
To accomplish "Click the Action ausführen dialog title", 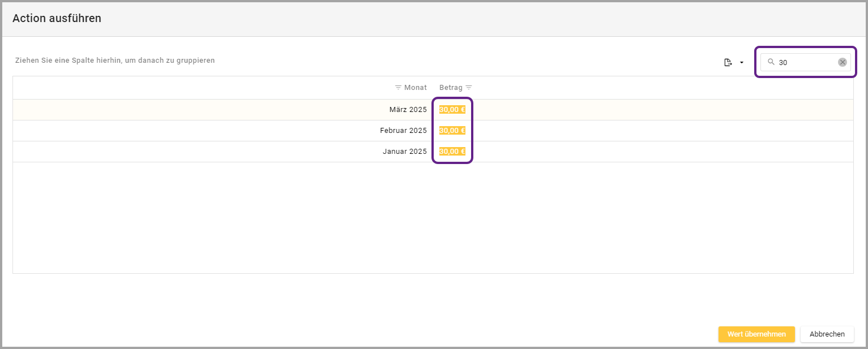I will tap(57, 18).
